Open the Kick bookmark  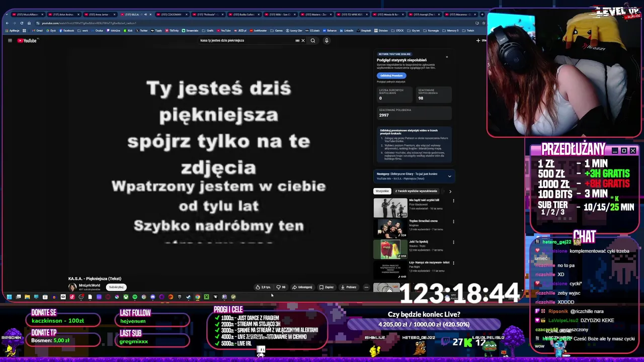[x=128, y=31]
